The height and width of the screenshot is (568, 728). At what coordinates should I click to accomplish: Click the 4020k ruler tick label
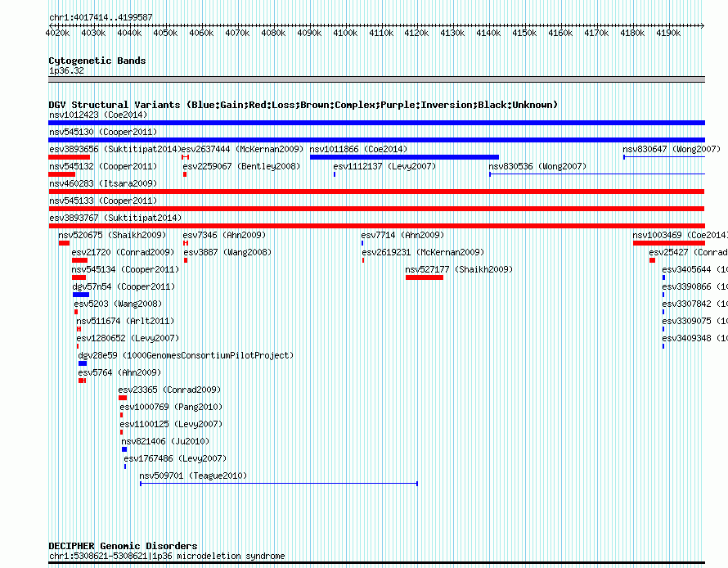(57, 33)
